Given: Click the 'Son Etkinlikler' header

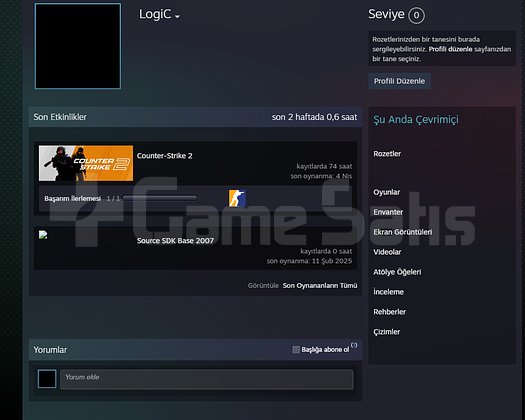Looking at the screenshot, I should pyautogui.click(x=60, y=117).
